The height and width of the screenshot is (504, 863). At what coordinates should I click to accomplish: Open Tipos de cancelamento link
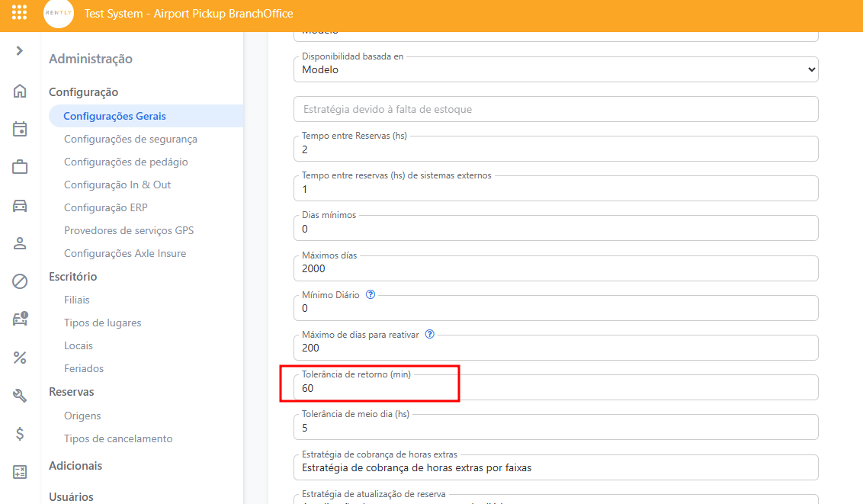(118, 438)
